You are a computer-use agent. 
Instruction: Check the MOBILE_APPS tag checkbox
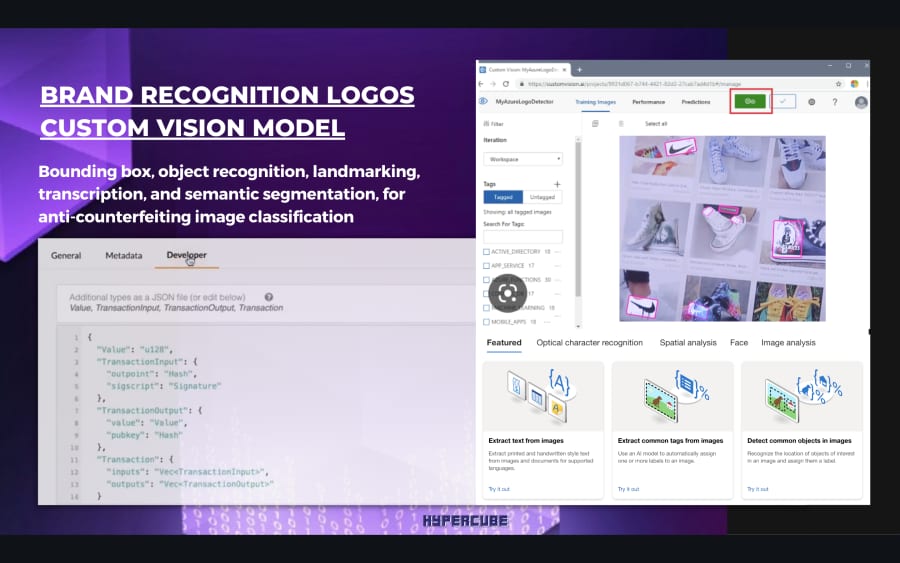tap(487, 322)
